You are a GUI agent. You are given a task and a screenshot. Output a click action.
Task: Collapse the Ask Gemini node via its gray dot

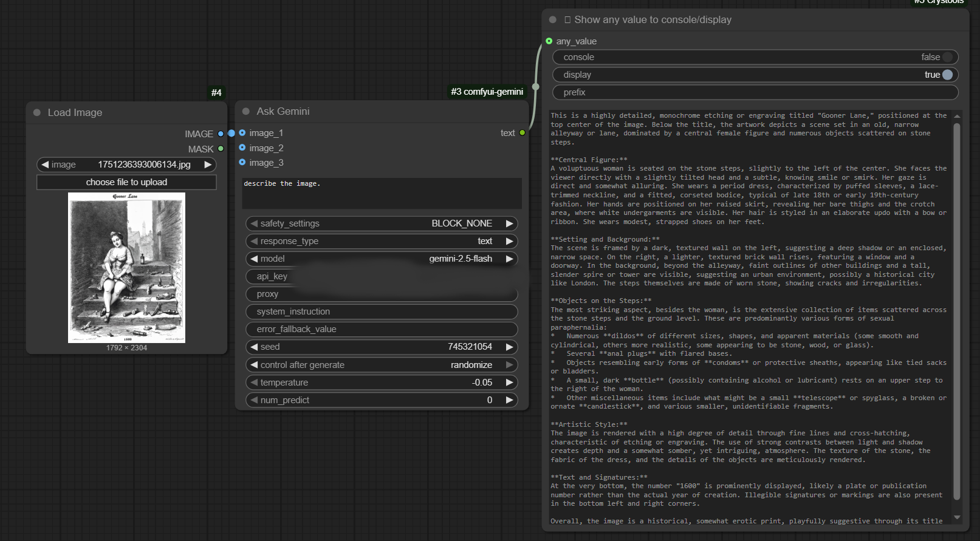coord(246,111)
